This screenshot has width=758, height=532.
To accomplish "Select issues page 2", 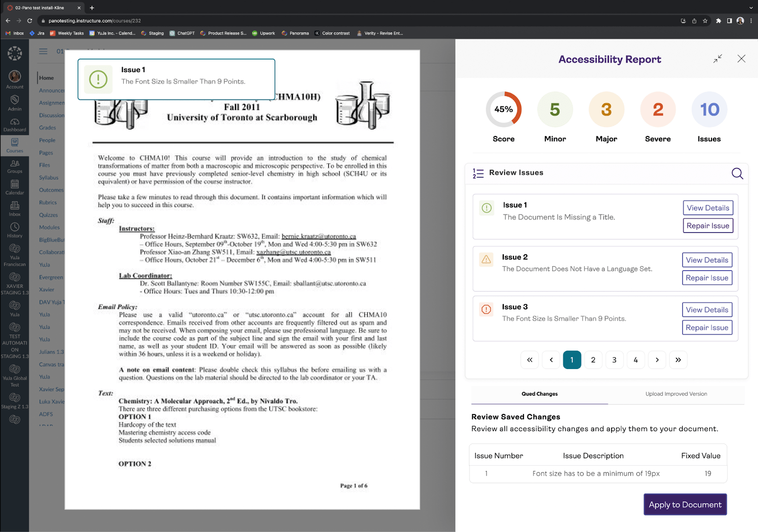I will [593, 360].
